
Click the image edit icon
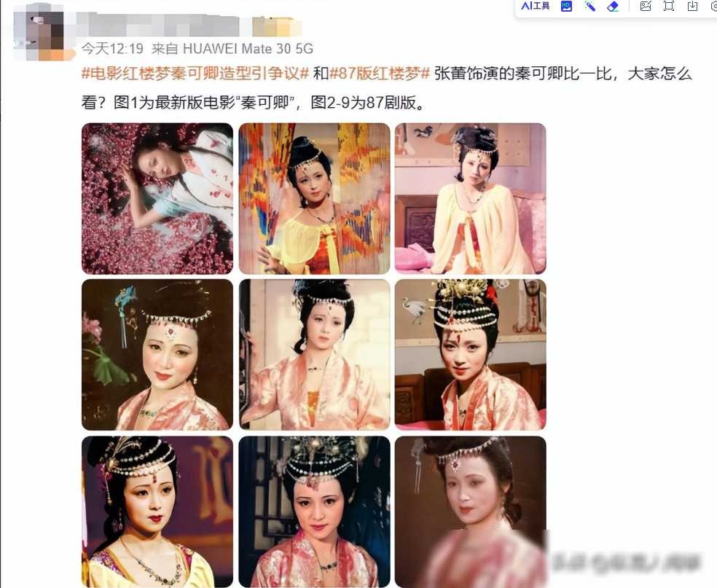pyautogui.click(x=646, y=6)
